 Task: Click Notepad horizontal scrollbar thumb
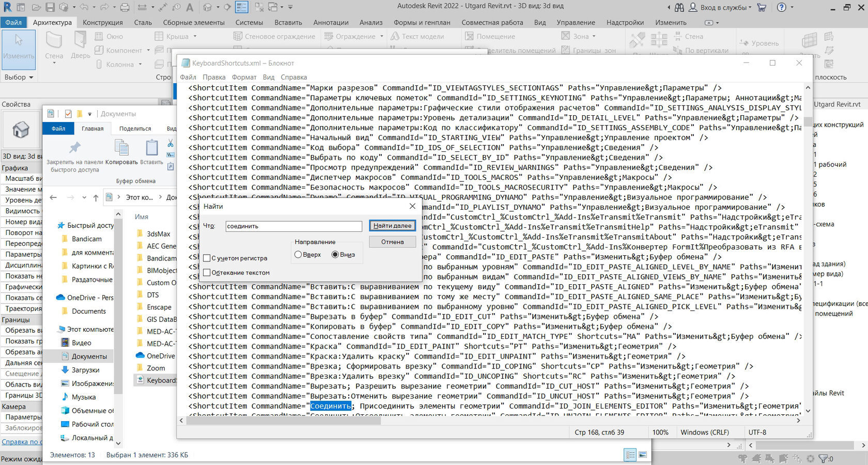(283, 421)
